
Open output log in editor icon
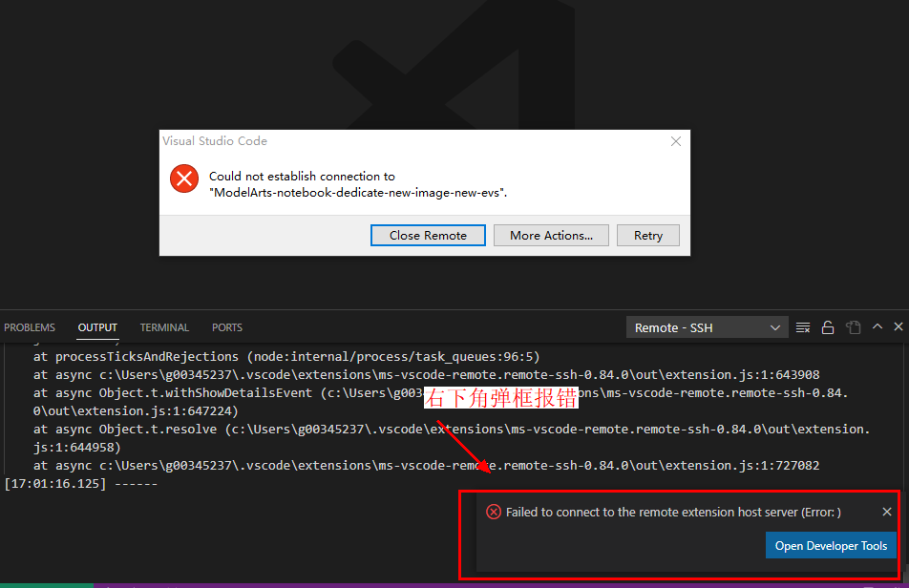click(854, 328)
